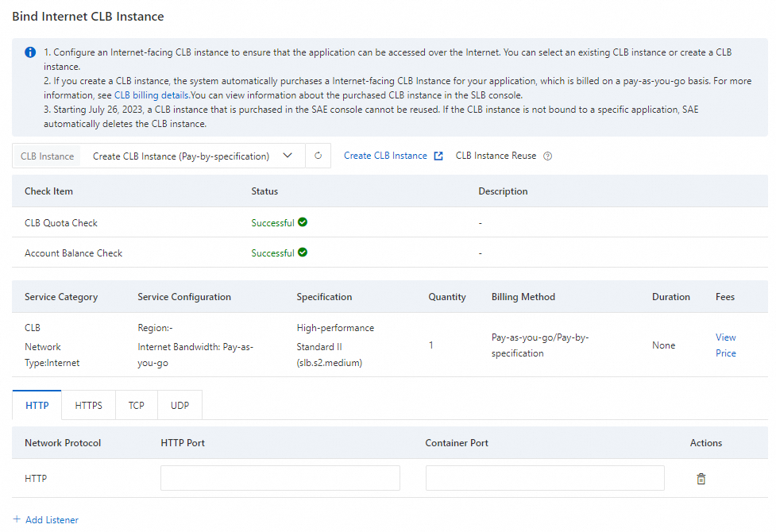The height and width of the screenshot is (532, 776).
Task: Focus the HTTP Port input field
Action: [280, 478]
